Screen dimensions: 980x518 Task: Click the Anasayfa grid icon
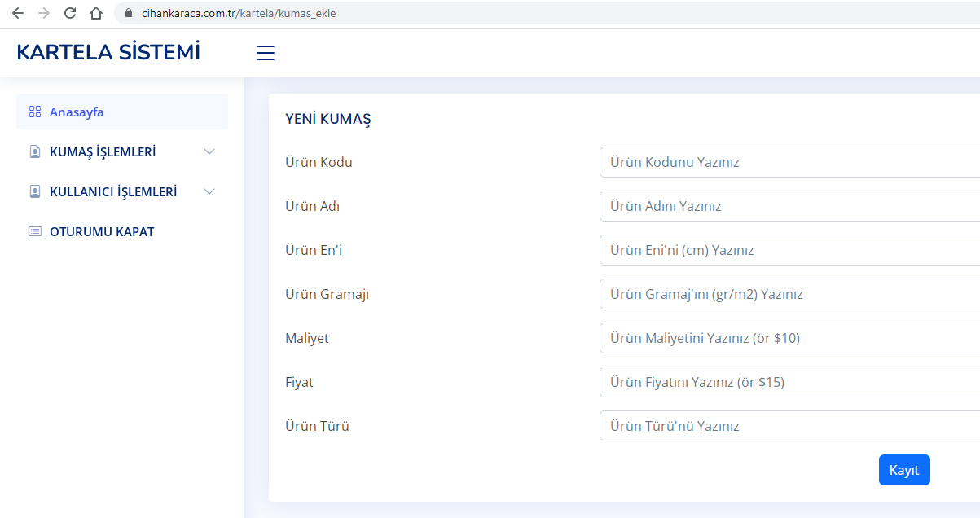pos(34,112)
